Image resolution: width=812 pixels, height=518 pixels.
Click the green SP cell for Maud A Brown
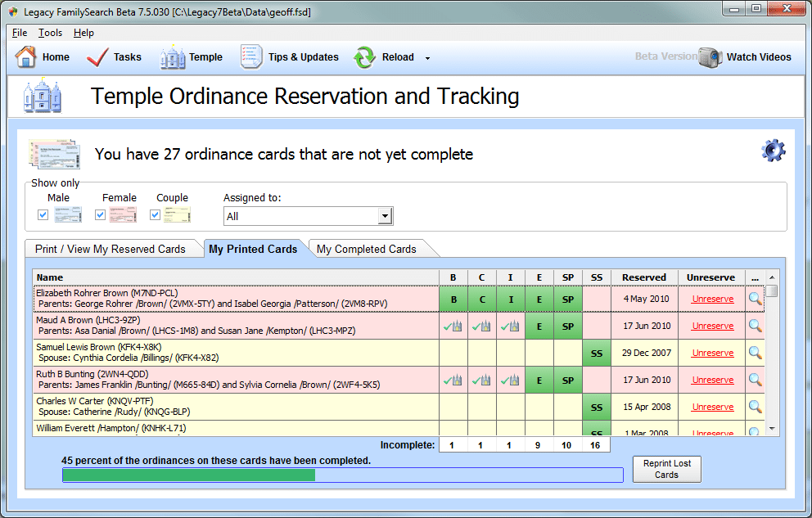click(567, 326)
